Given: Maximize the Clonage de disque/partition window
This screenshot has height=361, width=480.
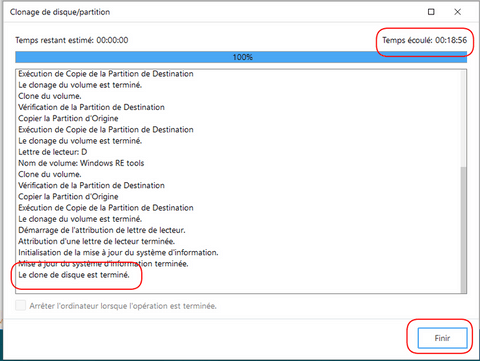Looking at the screenshot, I should click(431, 12).
